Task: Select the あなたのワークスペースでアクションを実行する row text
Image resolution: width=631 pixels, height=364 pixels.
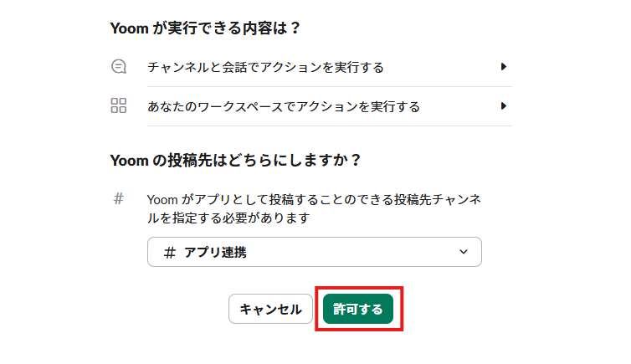Action: [283, 106]
